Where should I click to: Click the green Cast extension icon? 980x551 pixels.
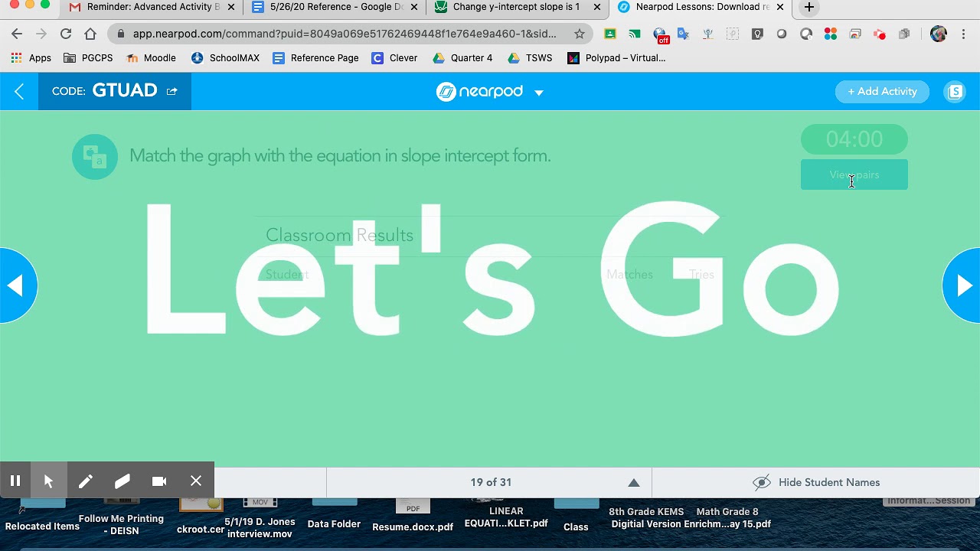coord(635,34)
